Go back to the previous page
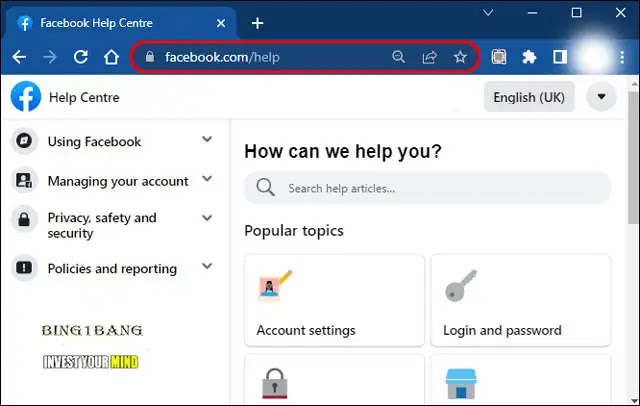This screenshot has width=640, height=406. tap(19, 57)
